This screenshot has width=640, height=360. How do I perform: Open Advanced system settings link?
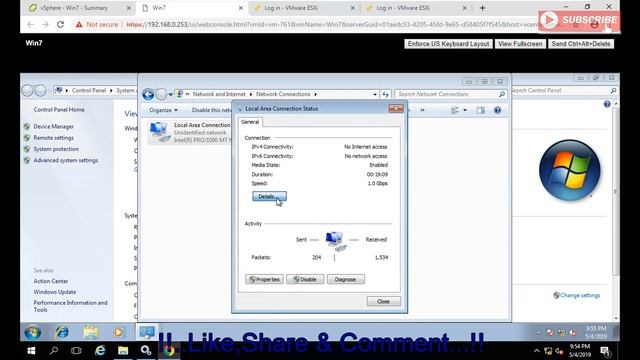point(65,160)
